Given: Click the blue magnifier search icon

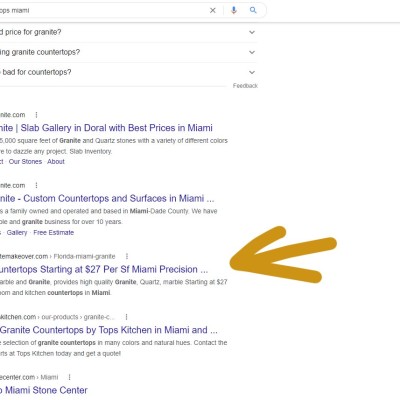Looking at the screenshot, I should [253, 10].
